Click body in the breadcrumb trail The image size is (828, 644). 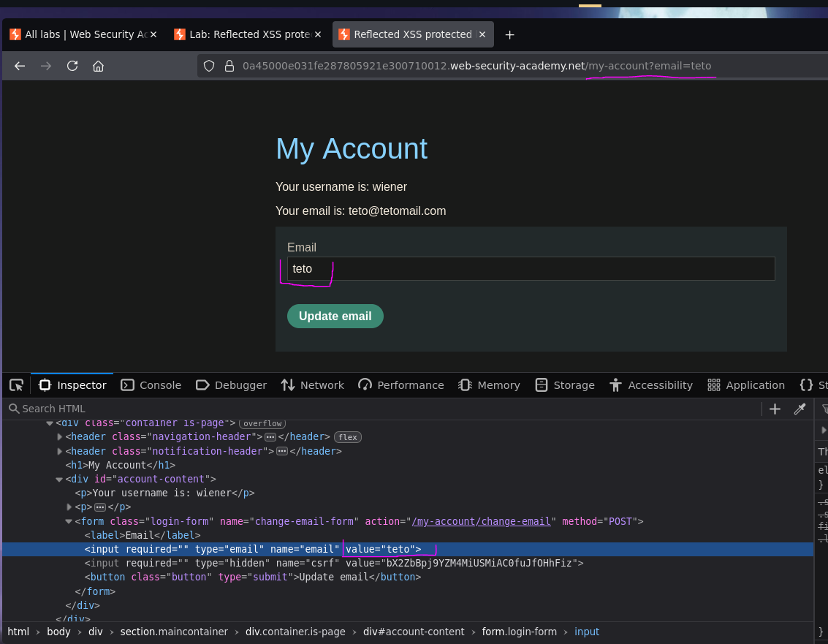tap(58, 632)
